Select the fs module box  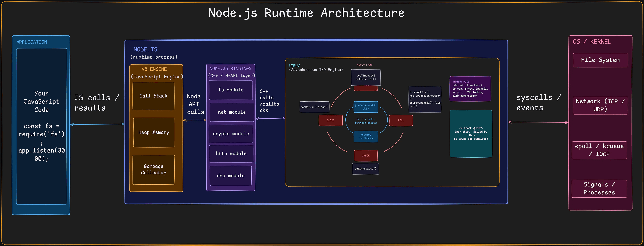point(231,90)
